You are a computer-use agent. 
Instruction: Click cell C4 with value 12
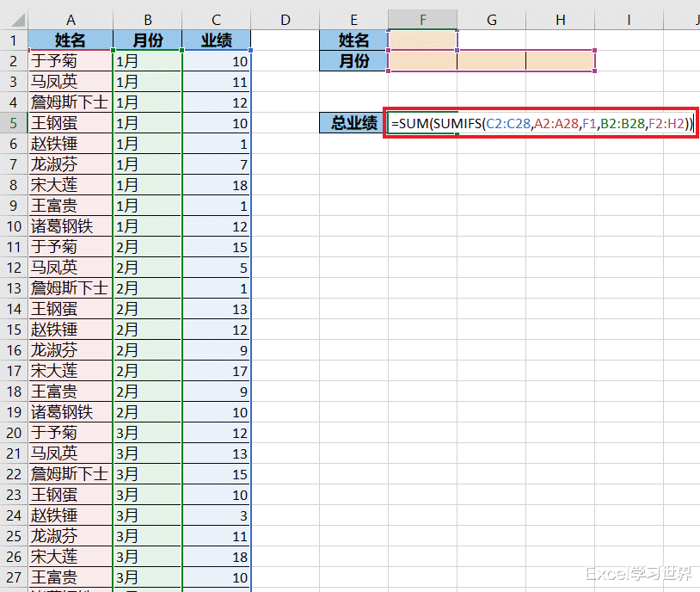click(x=217, y=102)
